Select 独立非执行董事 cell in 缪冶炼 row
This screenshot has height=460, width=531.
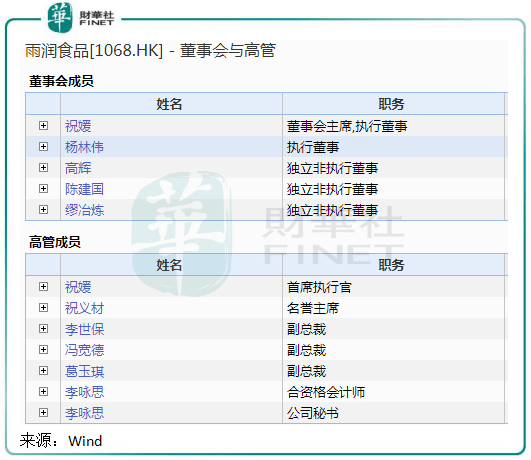point(393,210)
